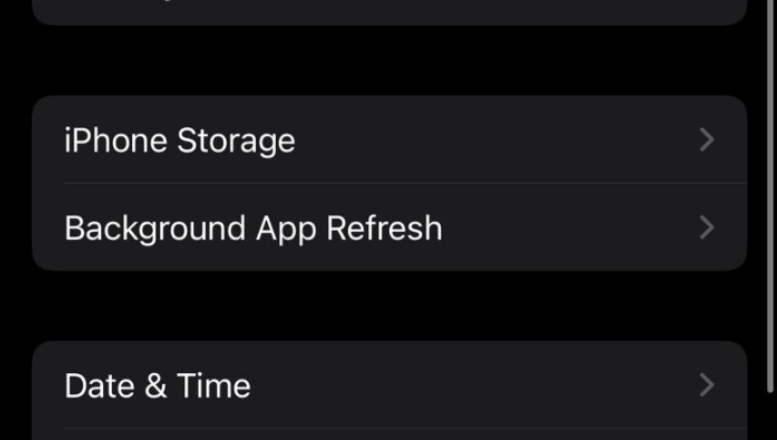777x440 pixels.
Task: Tap empty space in Background App Refresh row
Action: point(570,228)
